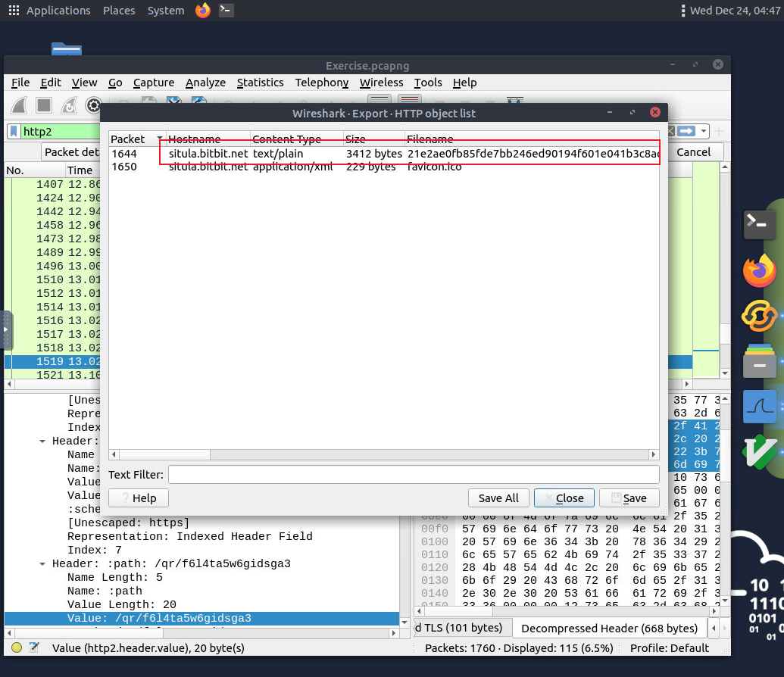
Task: Open the file manager dock icon
Action: click(x=759, y=360)
